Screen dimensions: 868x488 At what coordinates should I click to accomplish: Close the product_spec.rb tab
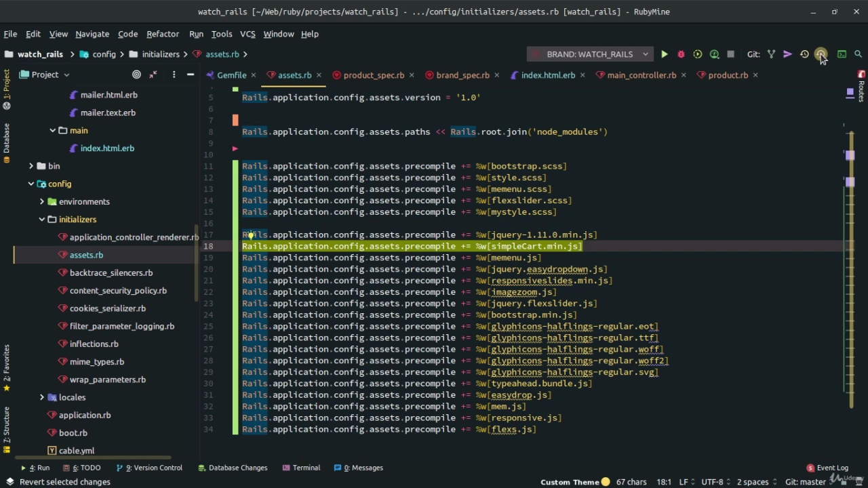pos(412,75)
